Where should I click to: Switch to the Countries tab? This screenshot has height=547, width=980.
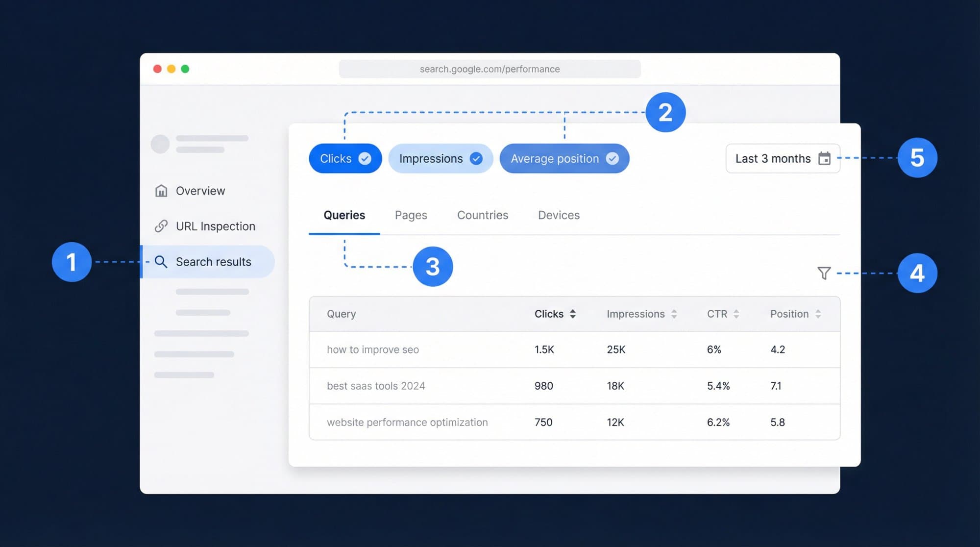483,215
